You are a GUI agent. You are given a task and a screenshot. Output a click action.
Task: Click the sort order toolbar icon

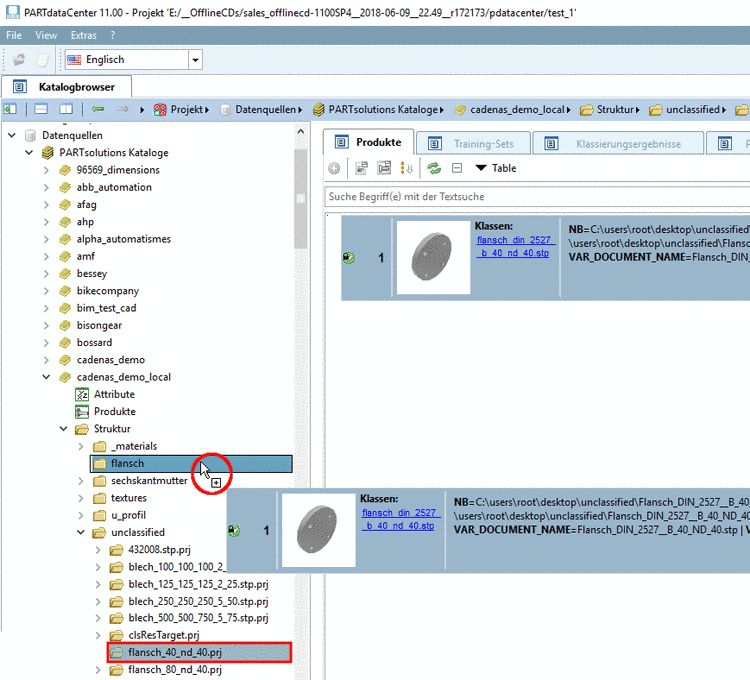coord(407,168)
